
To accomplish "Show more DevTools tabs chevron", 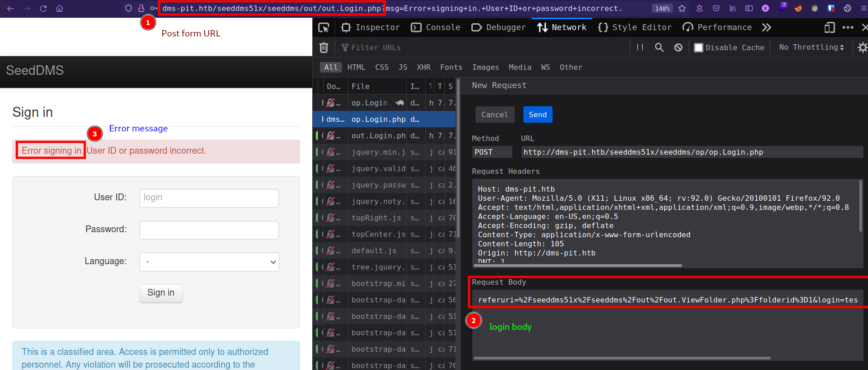I will click(766, 28).
